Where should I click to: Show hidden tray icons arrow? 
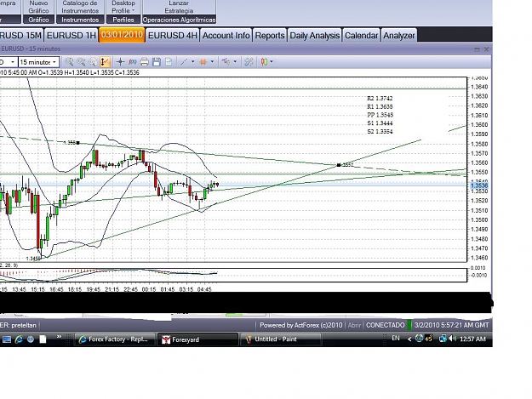pos(409,339)
